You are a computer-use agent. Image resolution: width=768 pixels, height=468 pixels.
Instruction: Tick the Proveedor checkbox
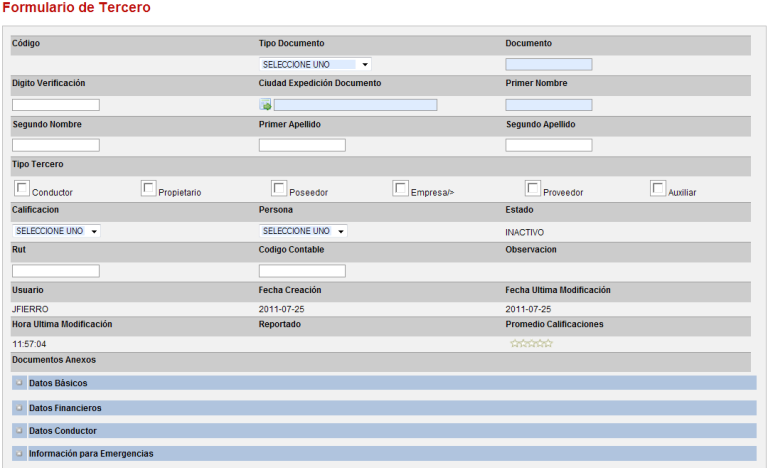533,188
